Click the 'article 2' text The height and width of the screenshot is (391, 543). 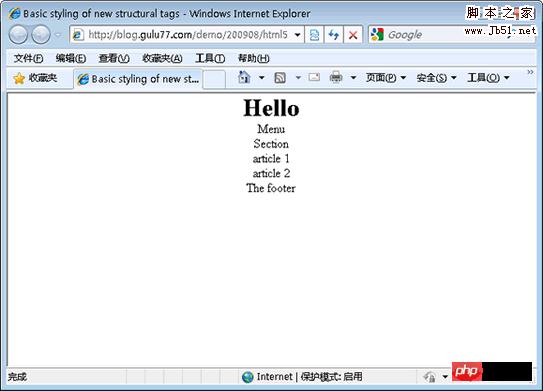tap(271, 173)
